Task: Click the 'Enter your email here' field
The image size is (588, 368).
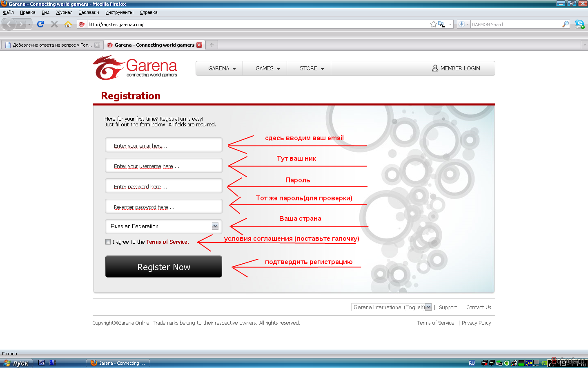Action: tap(164, 146)
